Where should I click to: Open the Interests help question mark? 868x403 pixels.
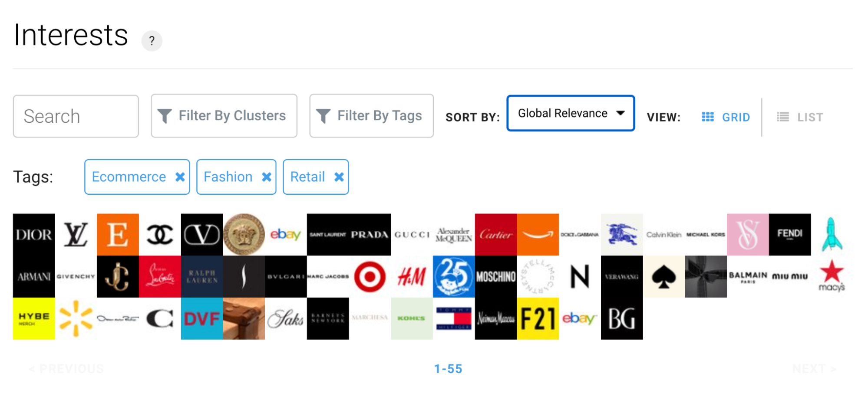pos(152,41)
